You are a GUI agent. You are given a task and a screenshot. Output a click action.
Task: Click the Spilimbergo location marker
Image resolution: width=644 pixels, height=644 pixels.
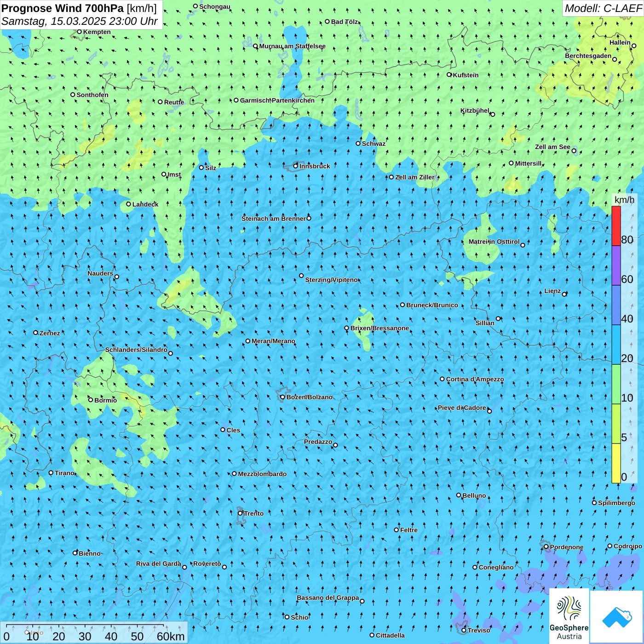(594, 503)
